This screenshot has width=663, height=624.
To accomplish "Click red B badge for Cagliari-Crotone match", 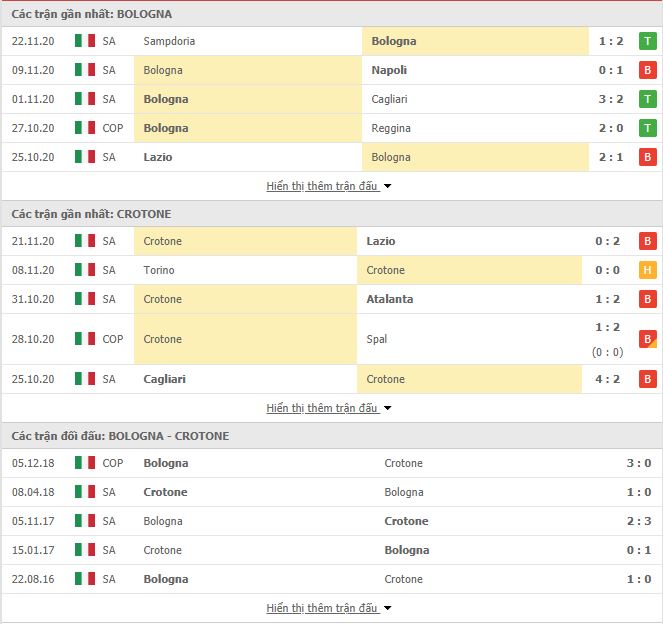I will 647,379.
